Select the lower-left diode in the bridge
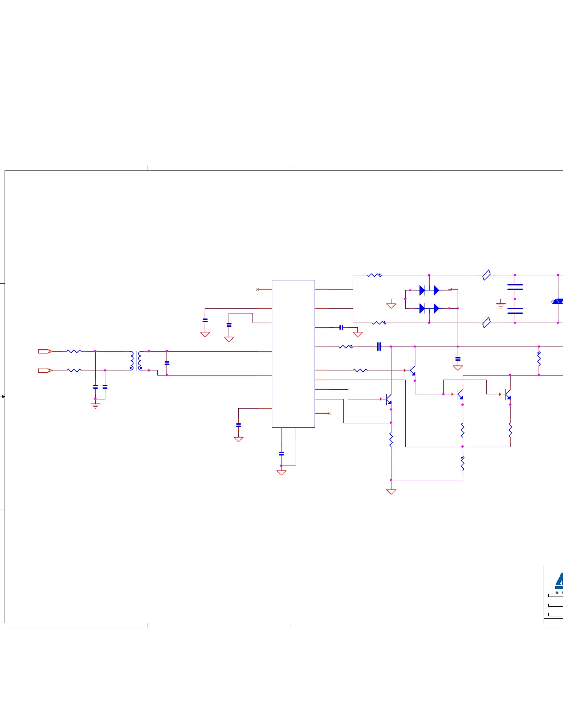The width and height of the screenshot is (563, 728). (x=422, y=308)
